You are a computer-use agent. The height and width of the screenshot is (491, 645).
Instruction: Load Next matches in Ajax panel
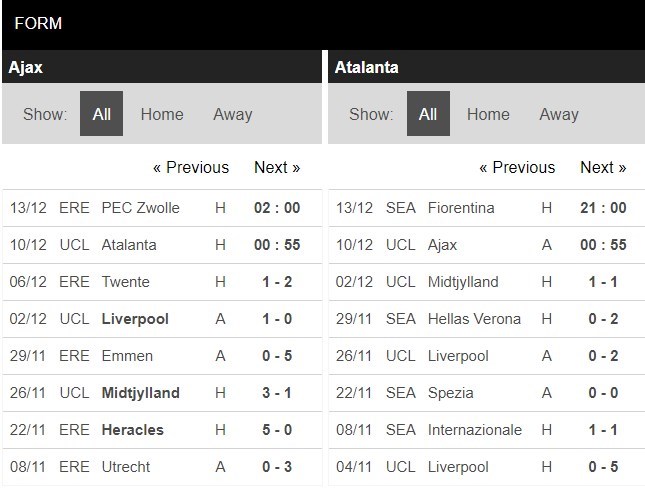tap(277, 168)
